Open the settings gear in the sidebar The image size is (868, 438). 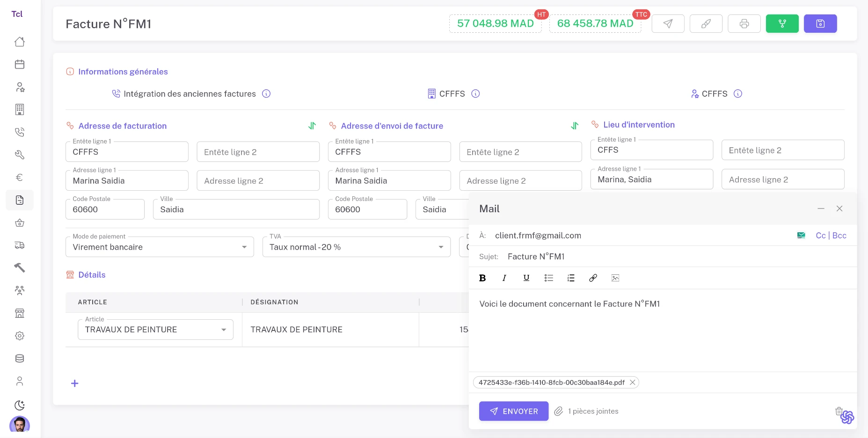point(20,336)
